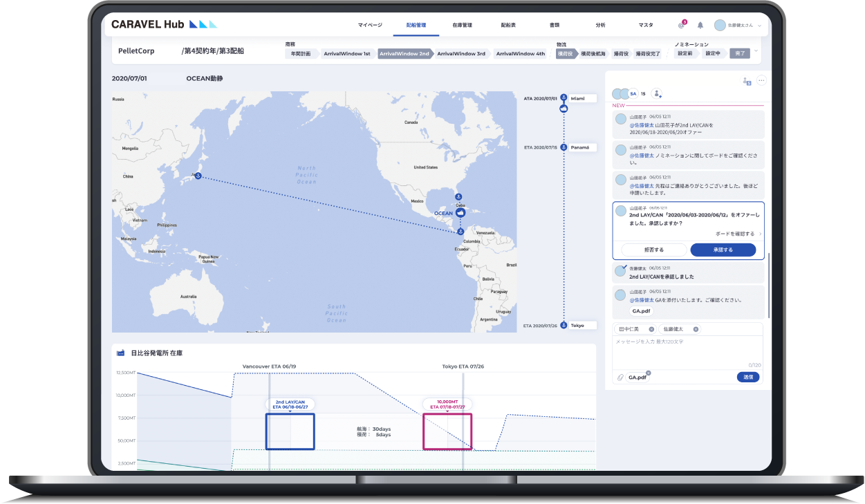This screenshot has width=865, height=504.
Task: Click the OCEAN vessel icon on the map
Action: 460,213
